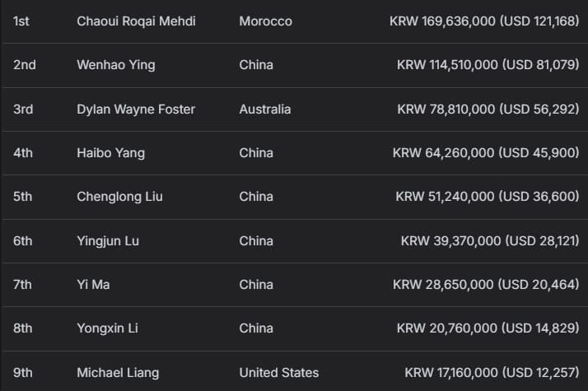The width and height of the screenshot is (588, 391).
Task: Click the United States country cell
Action: [278, 372]
